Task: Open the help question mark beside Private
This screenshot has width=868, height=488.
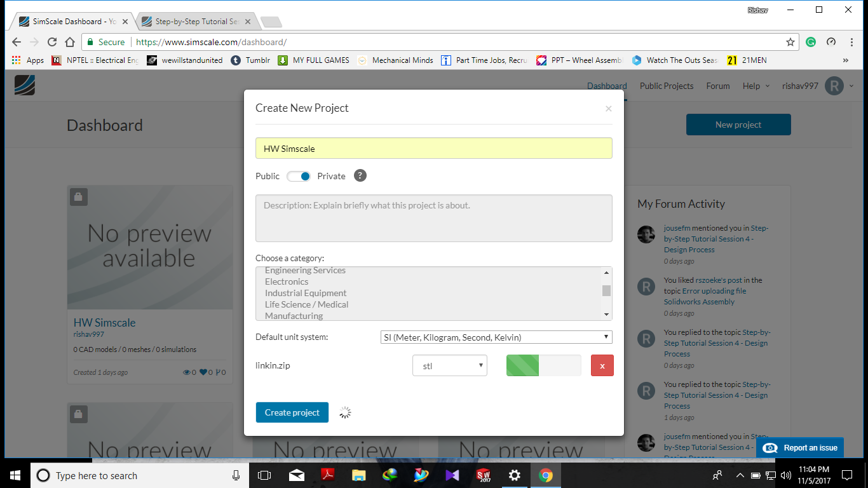Action: coord(360,176)
